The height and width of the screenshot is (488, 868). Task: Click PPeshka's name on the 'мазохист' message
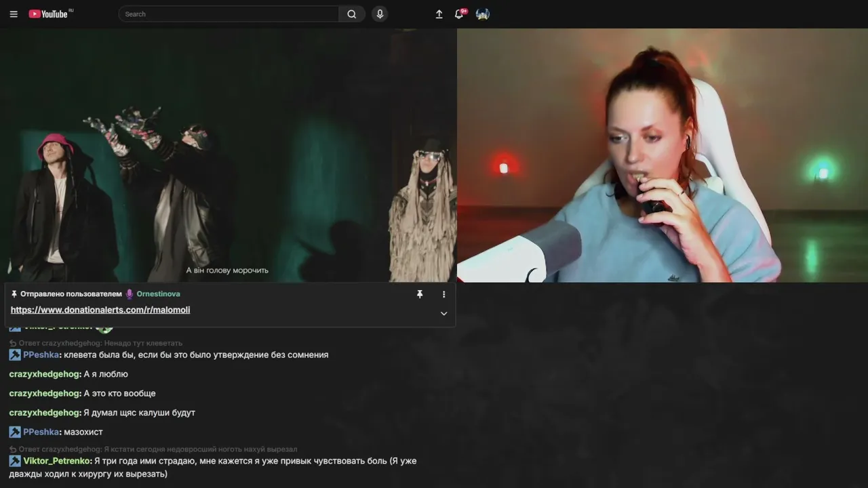point(41,432)
